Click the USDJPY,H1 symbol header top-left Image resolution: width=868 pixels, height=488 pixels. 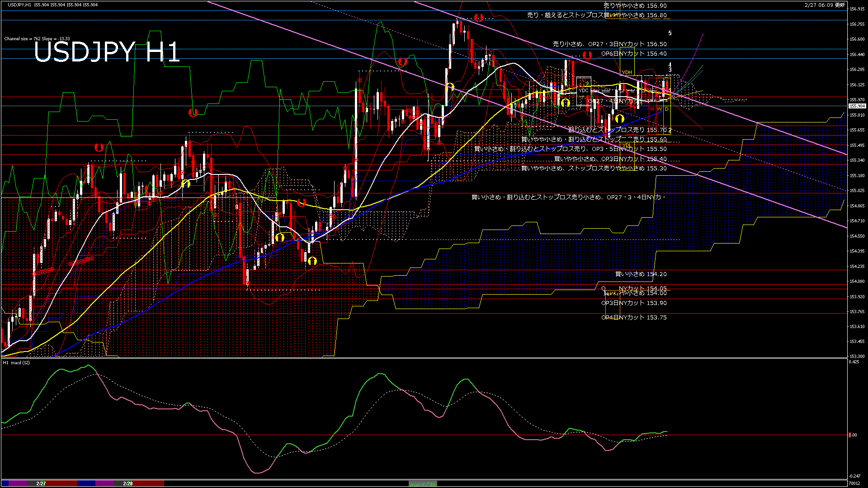click(x=19, y=5)
